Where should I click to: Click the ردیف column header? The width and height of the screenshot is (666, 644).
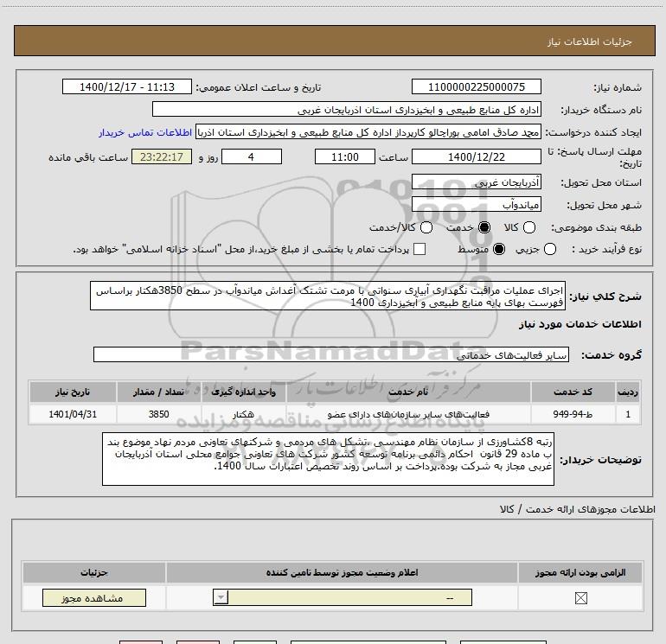pyautogui.click(x=628, y=392)
